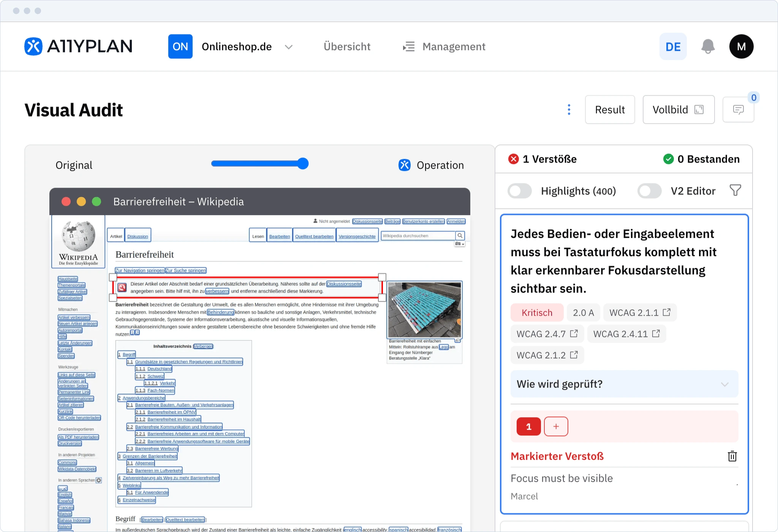
Task: Enable the V2 Editor toggle
Action: coord(650,191)
